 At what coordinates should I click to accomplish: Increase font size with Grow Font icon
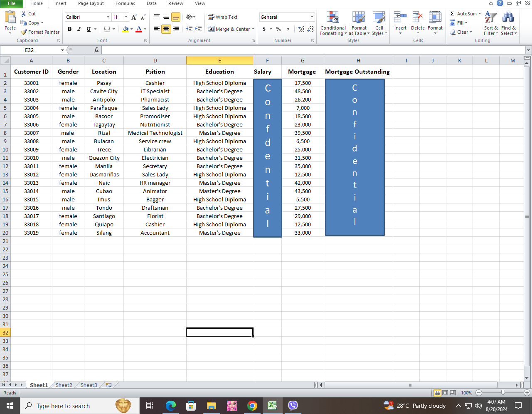click(x=134, y=17)
